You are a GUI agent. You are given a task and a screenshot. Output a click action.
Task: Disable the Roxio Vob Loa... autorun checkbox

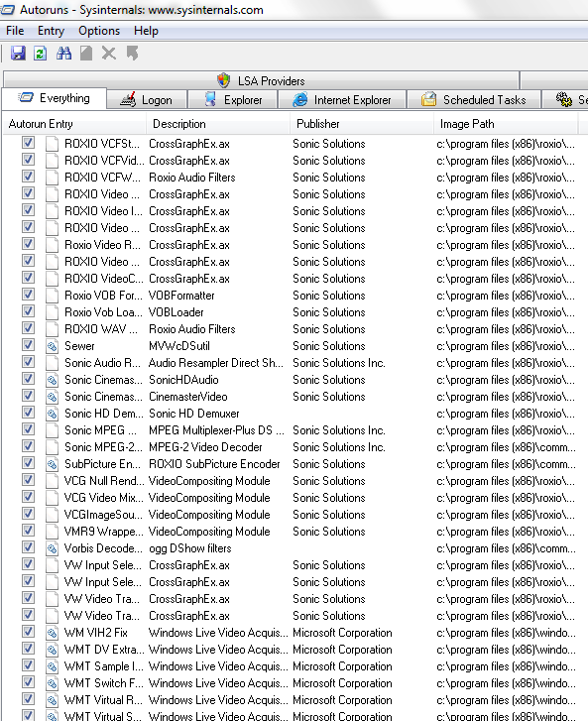pos(28,310)
